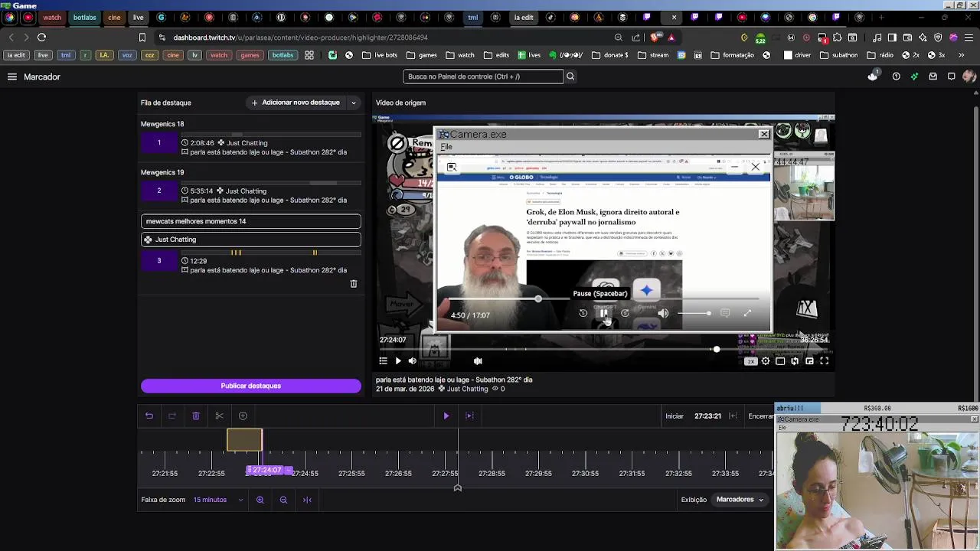Image resolution: width=980 pixels, height=551 pixels.
Task: Reload the page in the browser
Action: (x=41, y=37)
